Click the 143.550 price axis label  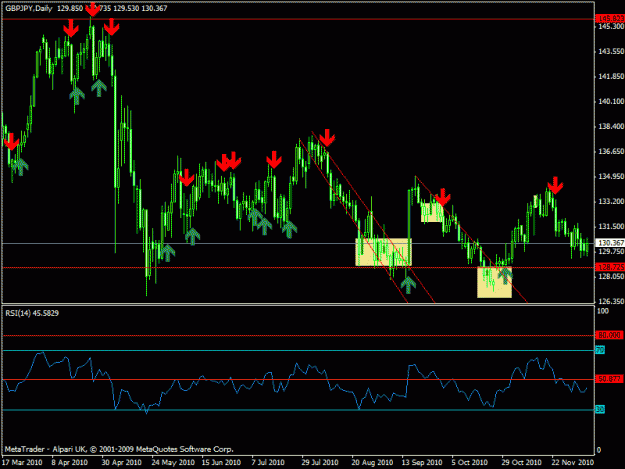611,51
